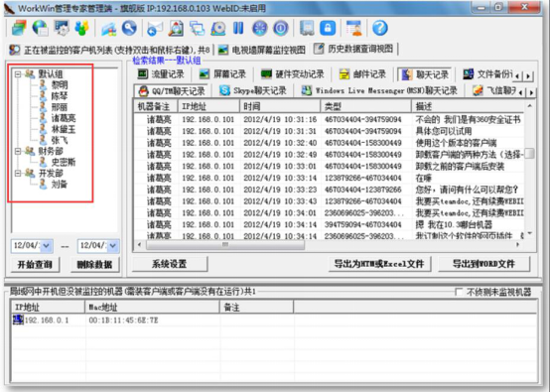Viewport: 550px width, 392px height.
Task: Click the stacked colored windows toolbar icon
Action: (x=19, y=28)
